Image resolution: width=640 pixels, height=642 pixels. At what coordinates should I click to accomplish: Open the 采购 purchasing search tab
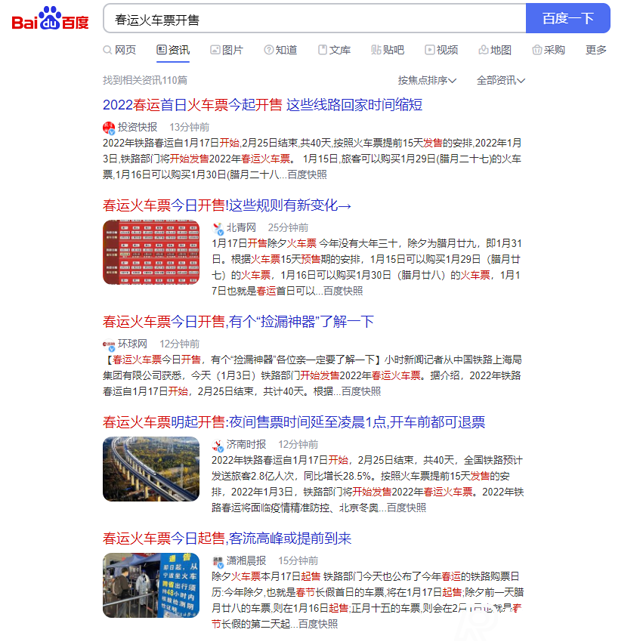(x=549, y=50)
